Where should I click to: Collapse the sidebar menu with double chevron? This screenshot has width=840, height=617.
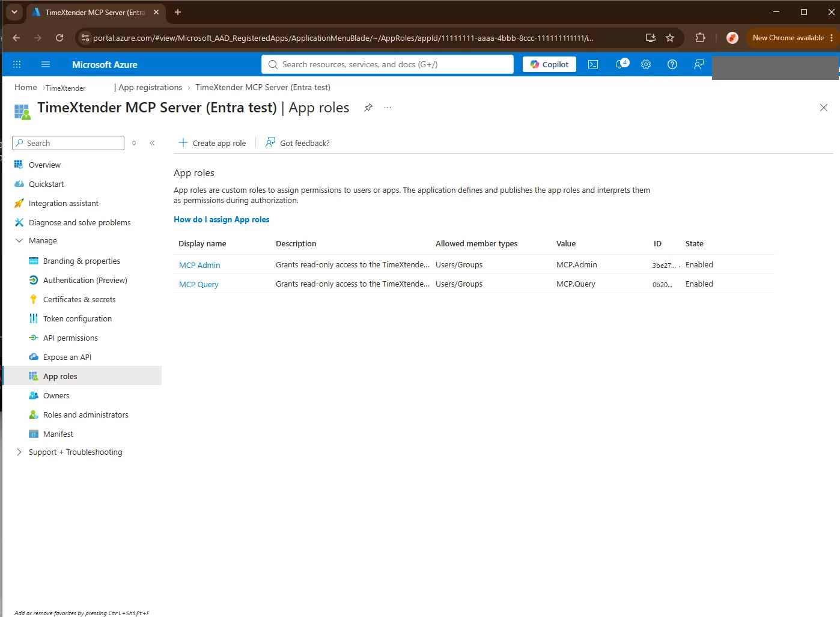(152, 143)
